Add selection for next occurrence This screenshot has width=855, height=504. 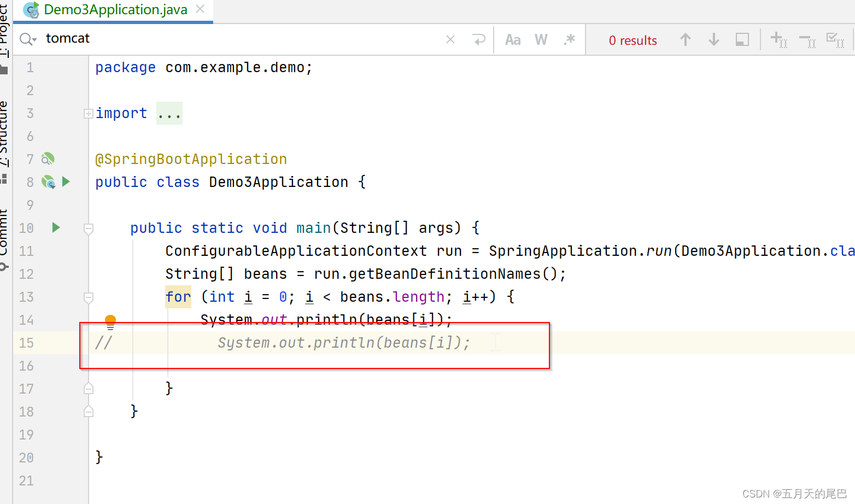778,40
